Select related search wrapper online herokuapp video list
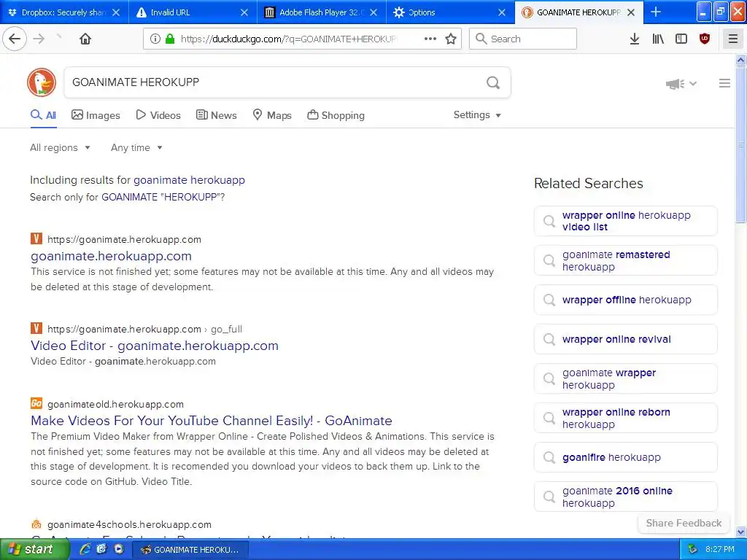Screen dimensions: 747x560 coord(625,221)
